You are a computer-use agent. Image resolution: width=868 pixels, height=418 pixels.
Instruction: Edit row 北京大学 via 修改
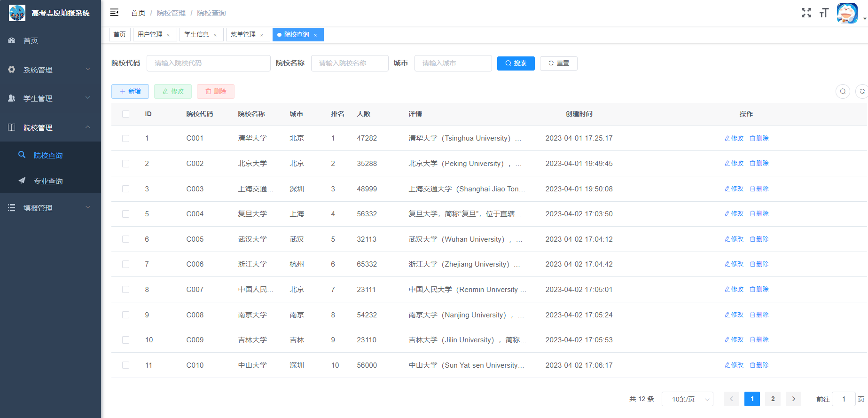coord(734,163)
